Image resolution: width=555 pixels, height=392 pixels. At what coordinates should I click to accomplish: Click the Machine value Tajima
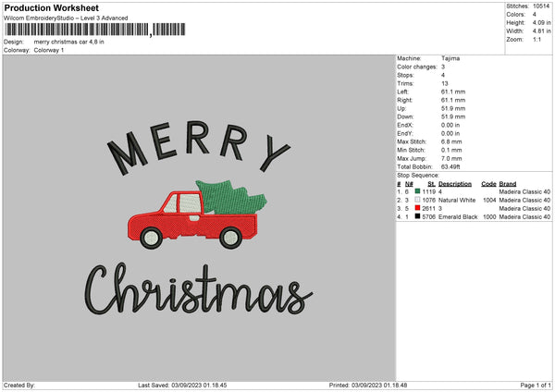[450, 58]
